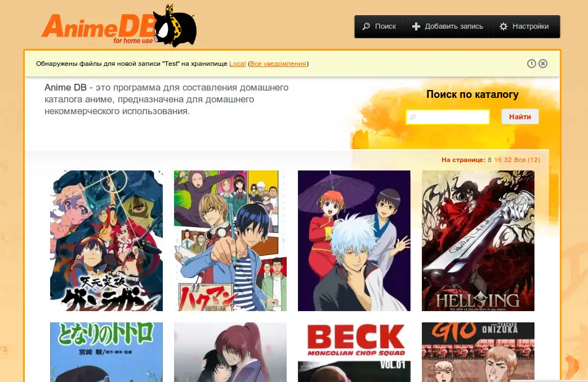Open the BECK Mongolian Chop Squad thumbnail
588x382 pixels.
pos(354,352)
